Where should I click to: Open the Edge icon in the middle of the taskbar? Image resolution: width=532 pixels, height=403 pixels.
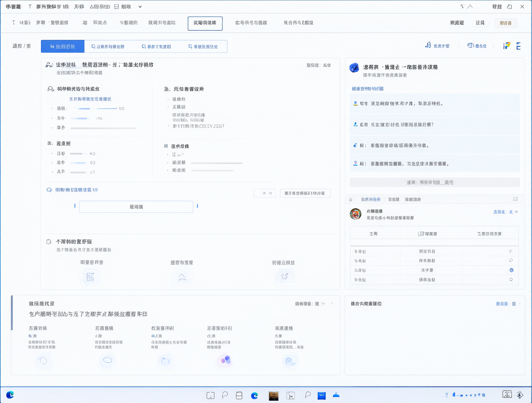(x=254, y=395)
